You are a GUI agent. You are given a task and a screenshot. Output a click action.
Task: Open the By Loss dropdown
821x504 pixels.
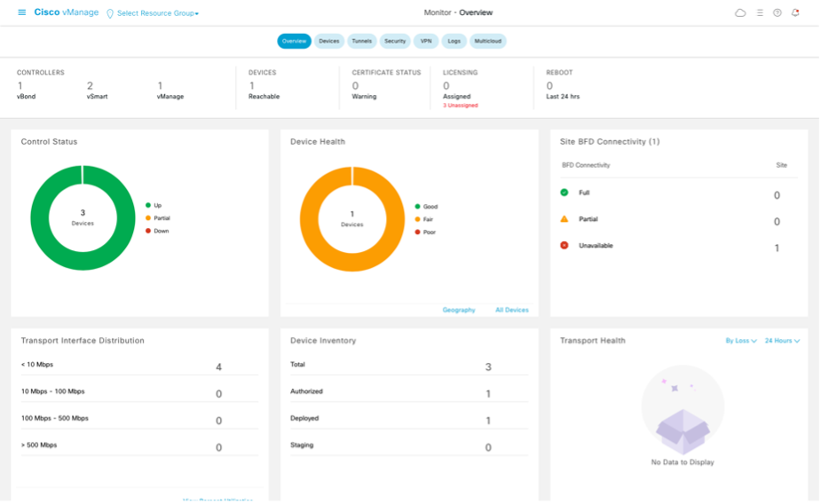coord(740,341)
